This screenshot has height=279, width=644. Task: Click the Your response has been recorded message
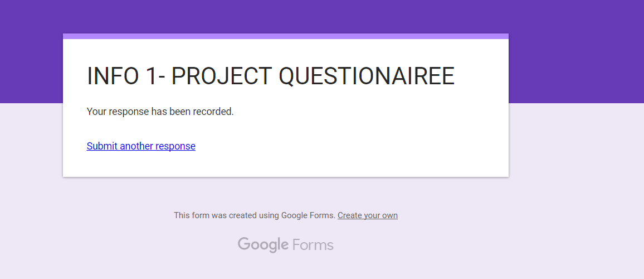pos(160,112)
